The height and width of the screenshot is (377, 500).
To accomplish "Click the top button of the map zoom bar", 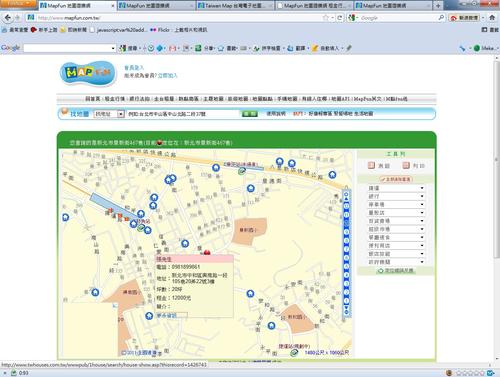I will pyautogui.click(x=346, y=194).
